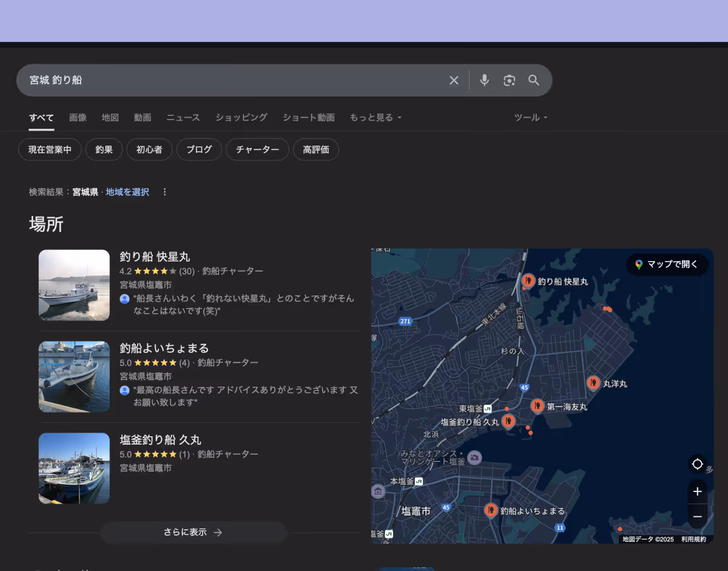Click マップで開く button on map
The image size is (728, 571).
[x=667, y=265]
